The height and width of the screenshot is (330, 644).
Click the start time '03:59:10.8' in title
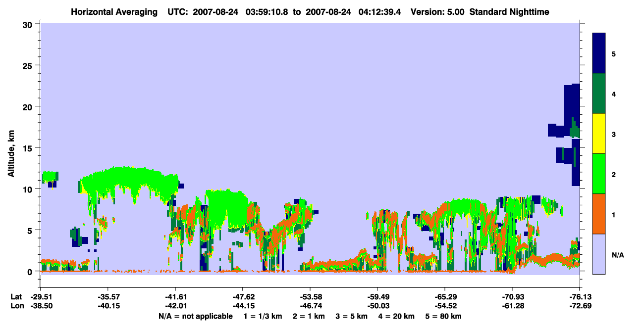[x=268, y=12]
